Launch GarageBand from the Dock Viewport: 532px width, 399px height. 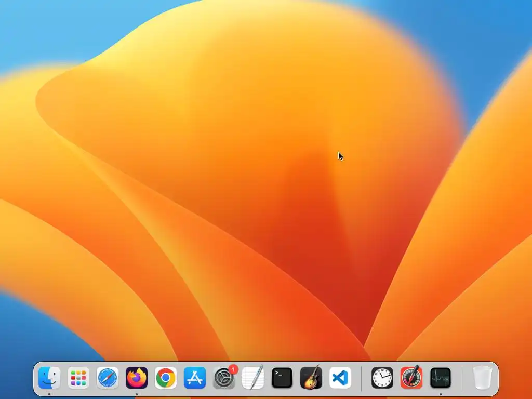(x=311, y=378)
